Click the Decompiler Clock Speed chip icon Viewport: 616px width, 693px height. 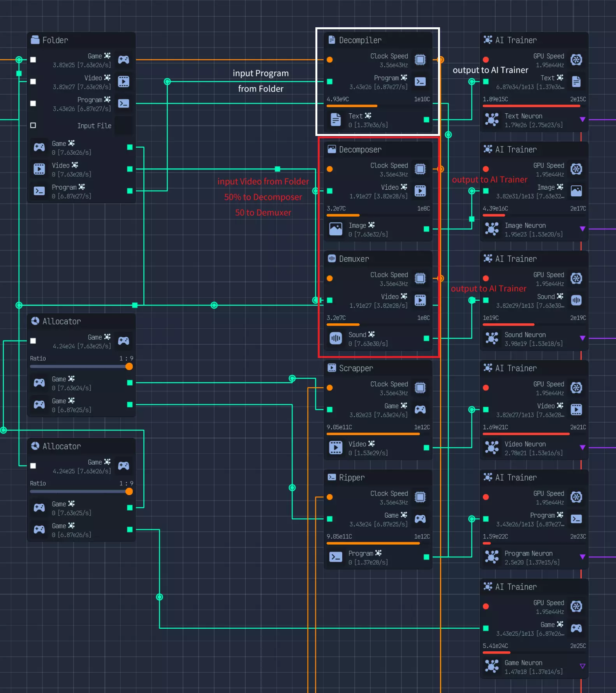[420, 60]
